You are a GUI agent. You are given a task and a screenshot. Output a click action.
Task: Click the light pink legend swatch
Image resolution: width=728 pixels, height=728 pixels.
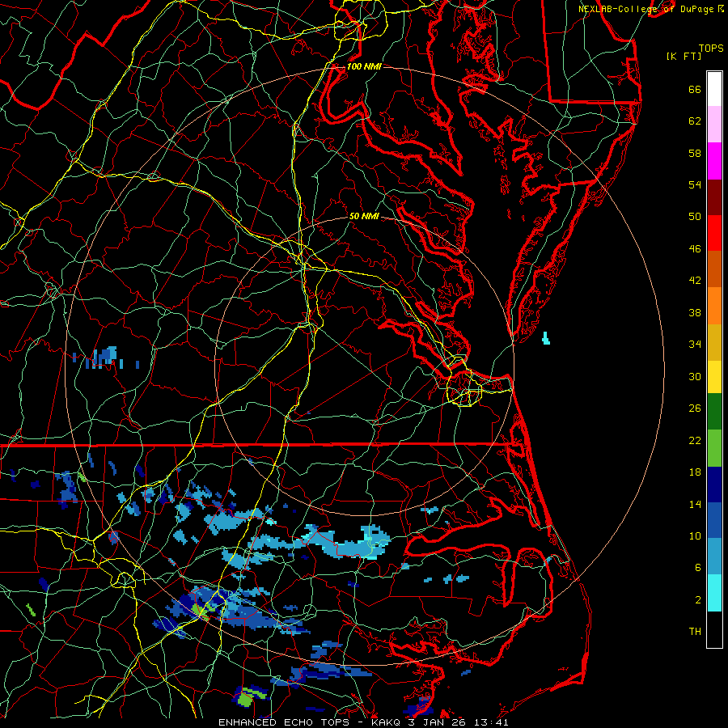pos(714,124)
